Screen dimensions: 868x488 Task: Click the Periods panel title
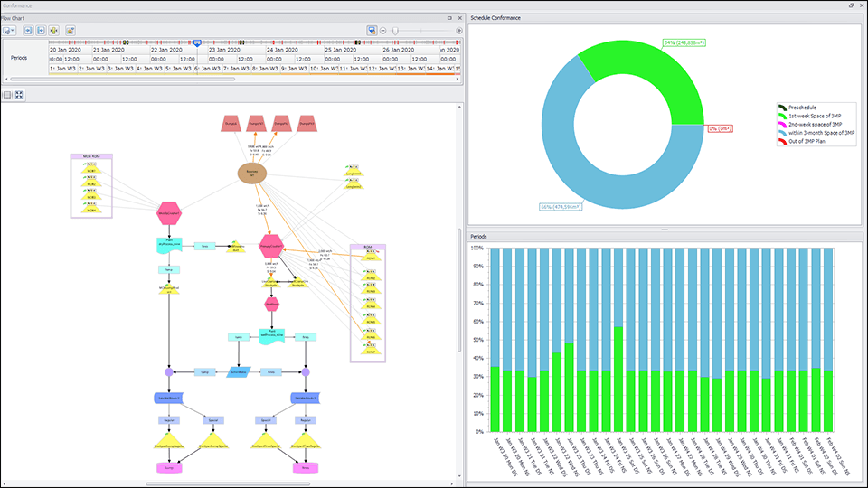coord(479,236)
